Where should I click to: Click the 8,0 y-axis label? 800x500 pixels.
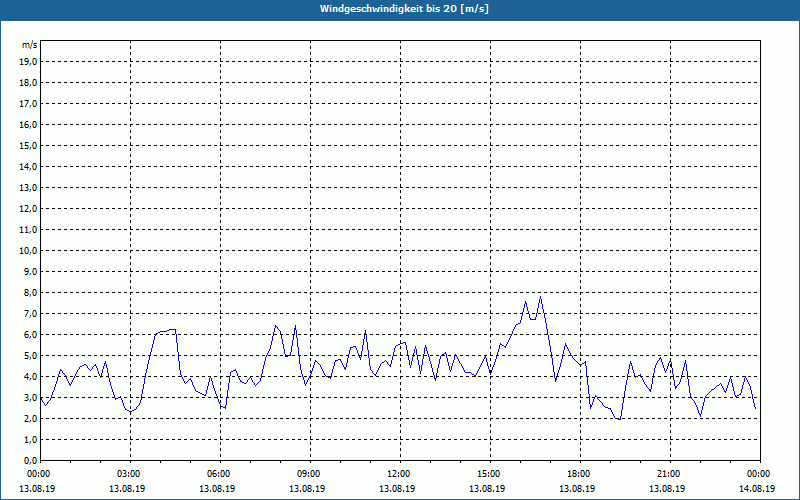click(x=30, y=292)
